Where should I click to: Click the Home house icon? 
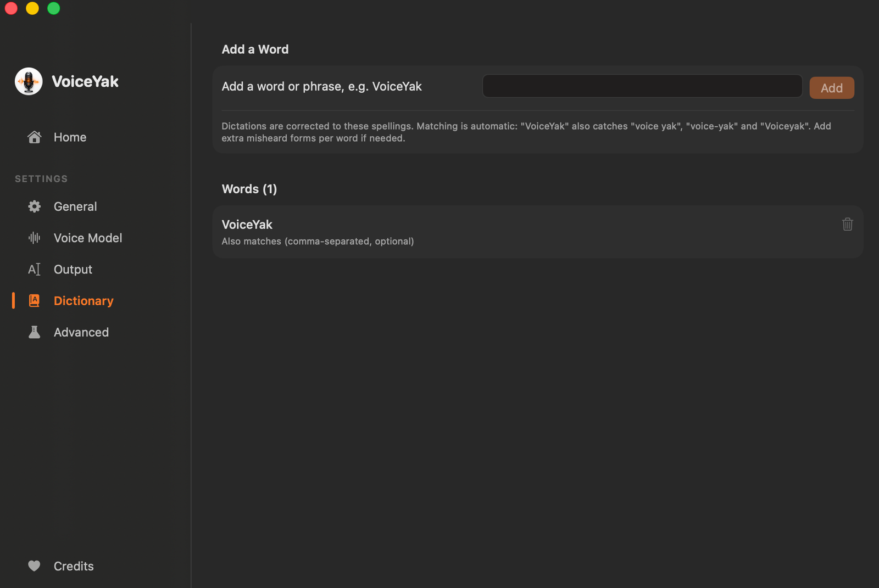click(x=34, y=137)
